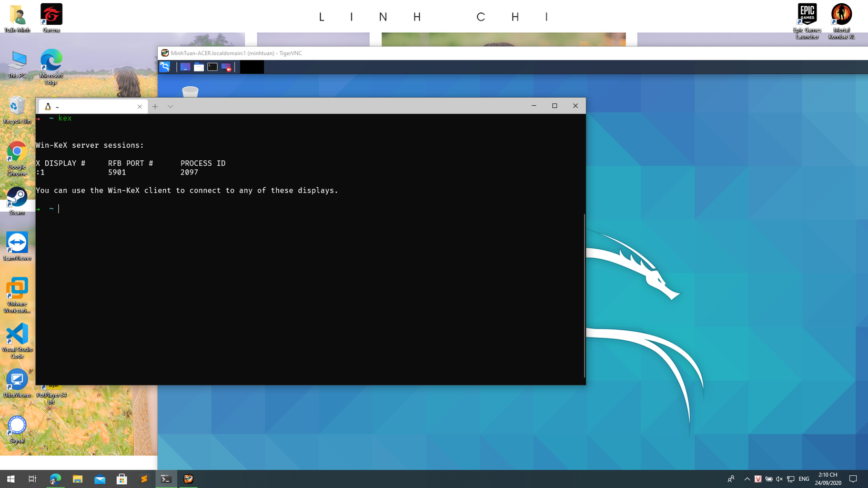
Task: Open the Windows Start menu
Action: [x=11, y=479]
